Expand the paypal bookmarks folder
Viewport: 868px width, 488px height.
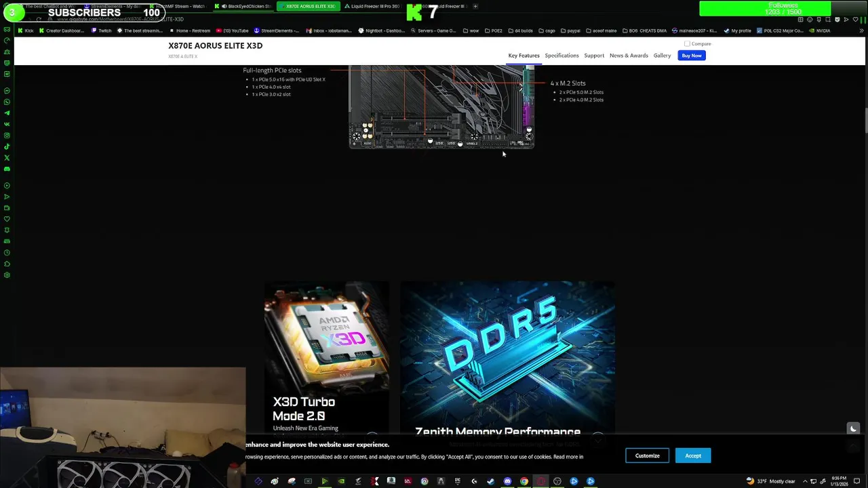(570, 30)
